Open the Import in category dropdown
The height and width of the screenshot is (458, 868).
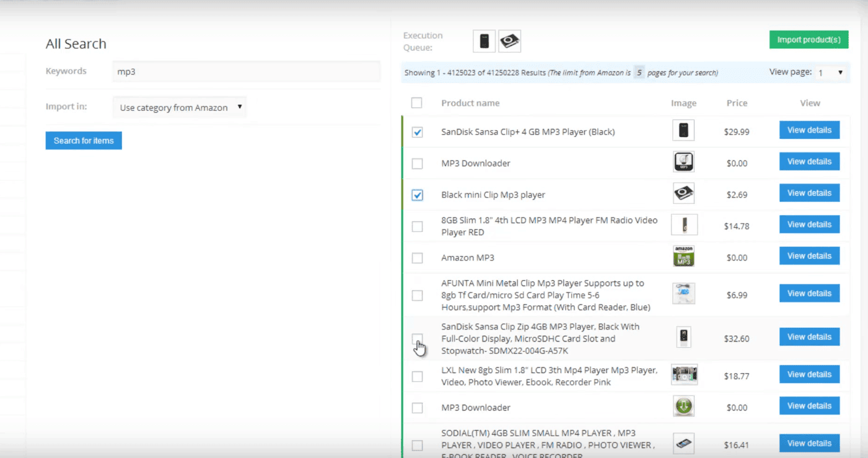point(179,107)
